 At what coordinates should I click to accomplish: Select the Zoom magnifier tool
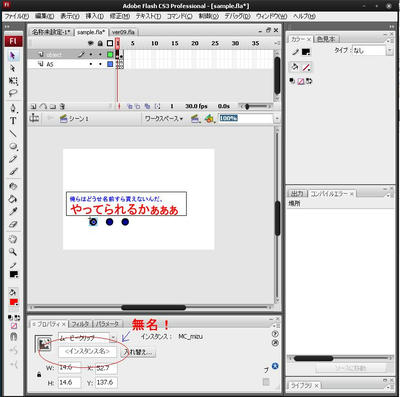(13, 252)
